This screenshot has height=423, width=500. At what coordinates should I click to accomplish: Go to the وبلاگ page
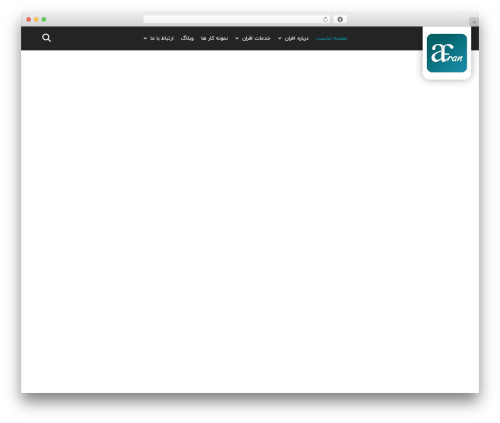click(x=187, y=38)
